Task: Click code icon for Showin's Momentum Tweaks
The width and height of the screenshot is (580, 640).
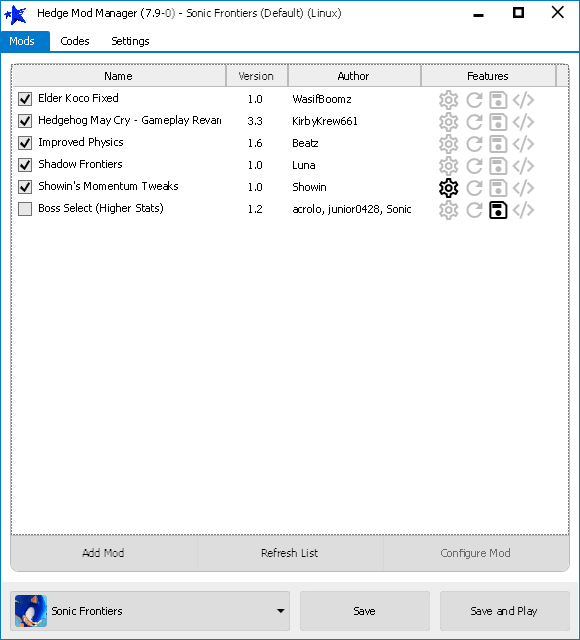Action: coord(523,188)
